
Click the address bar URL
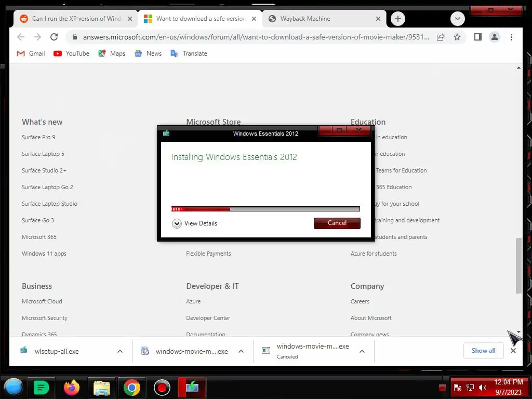[256, 37]
